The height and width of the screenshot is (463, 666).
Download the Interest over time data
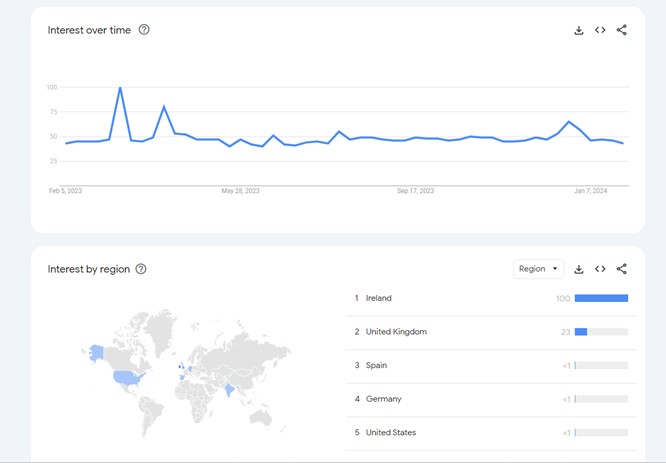pos(579,30)
